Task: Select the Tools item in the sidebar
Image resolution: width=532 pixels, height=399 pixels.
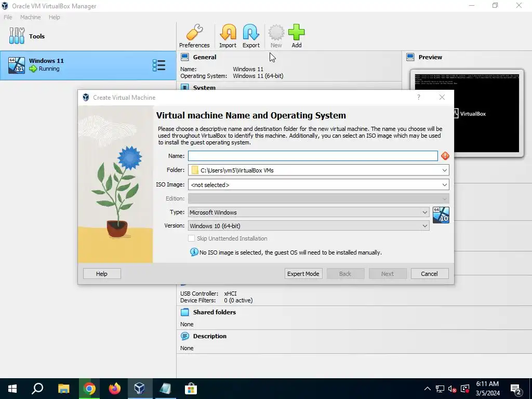Action: 88,36
